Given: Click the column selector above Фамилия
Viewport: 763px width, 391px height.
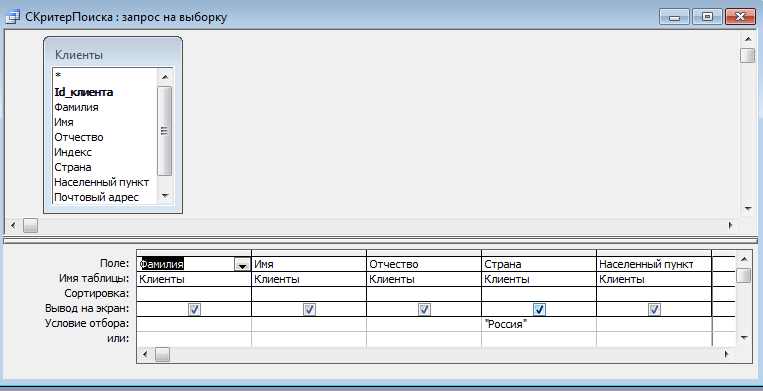Looking at the screenshot, I should [194, 253].
